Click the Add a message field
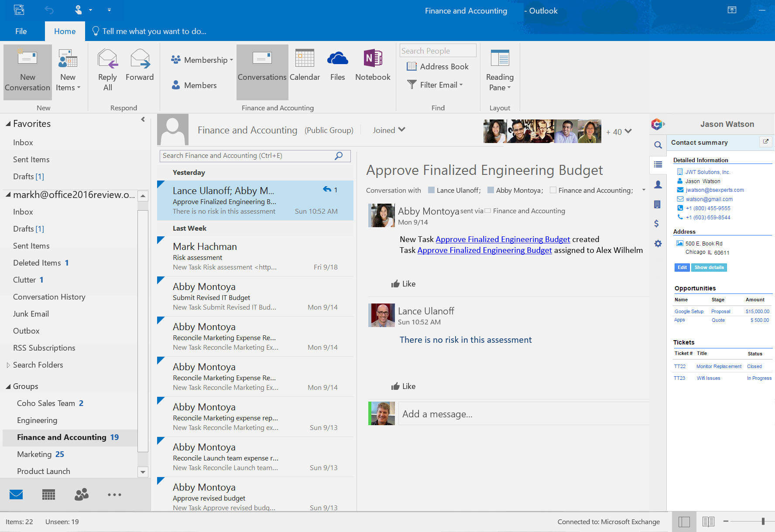Viewport: 775px width, 532px height. tap(523, 414)
